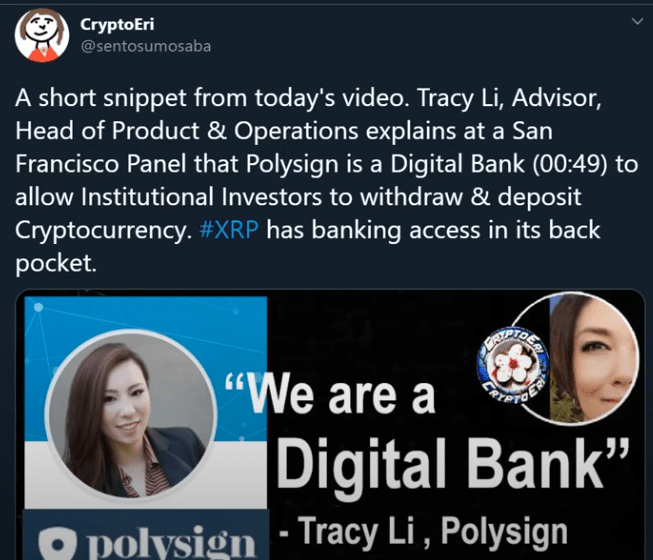Click the words "Tracy Li, Advisor" in tweet

click(x=509, y=98)
